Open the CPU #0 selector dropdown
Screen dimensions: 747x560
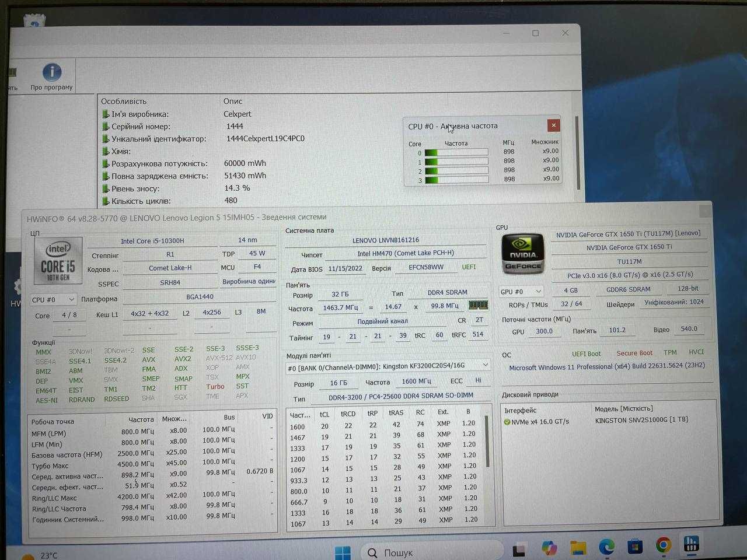53,299
